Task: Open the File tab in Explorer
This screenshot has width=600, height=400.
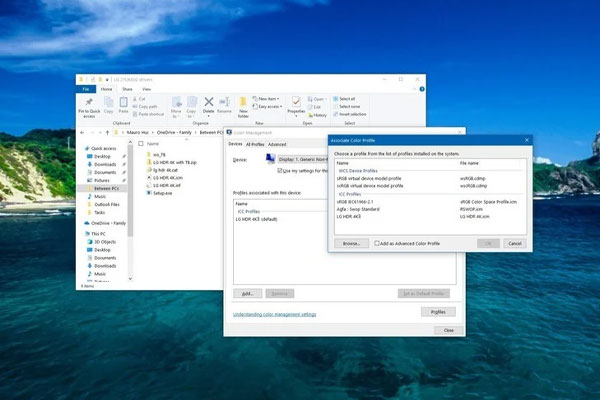Action: tap(86, 89)
